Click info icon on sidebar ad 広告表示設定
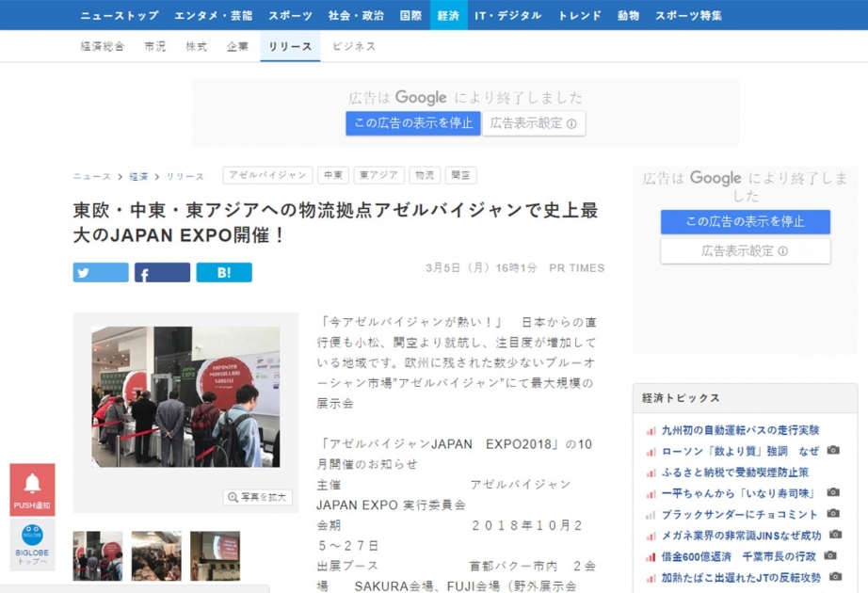This screenshot has width=868, height=593. 782,251
